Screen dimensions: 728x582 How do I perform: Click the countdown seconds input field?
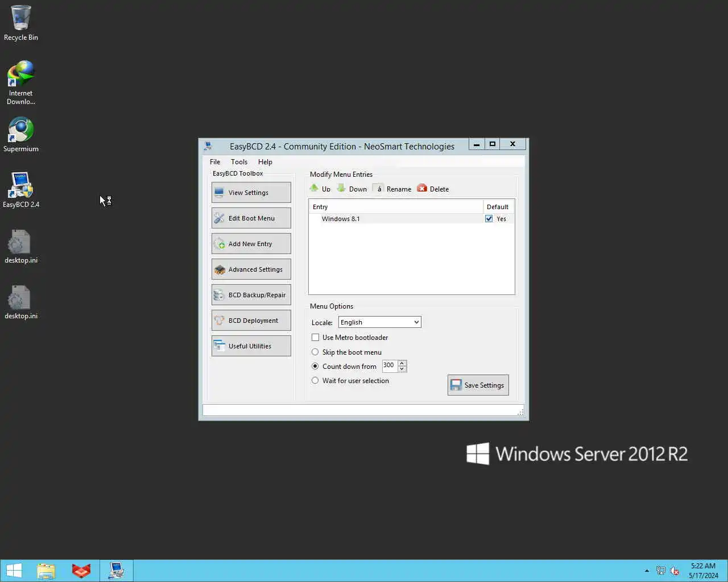390,365
